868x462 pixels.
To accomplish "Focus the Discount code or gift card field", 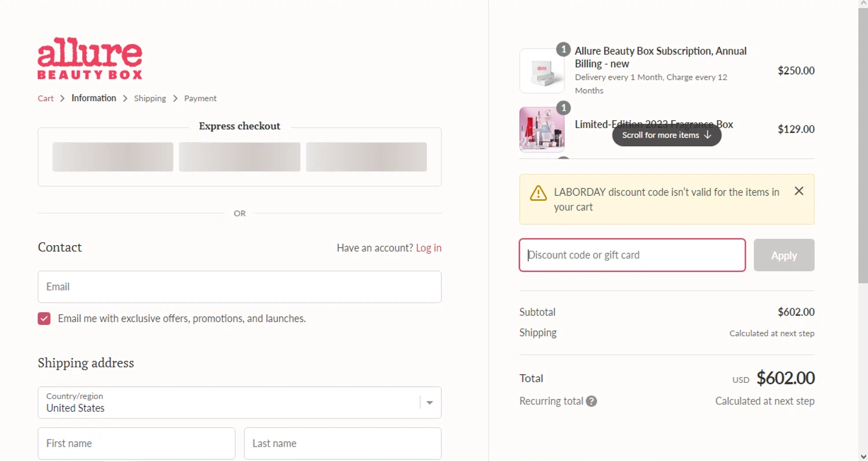I will 632,255.
